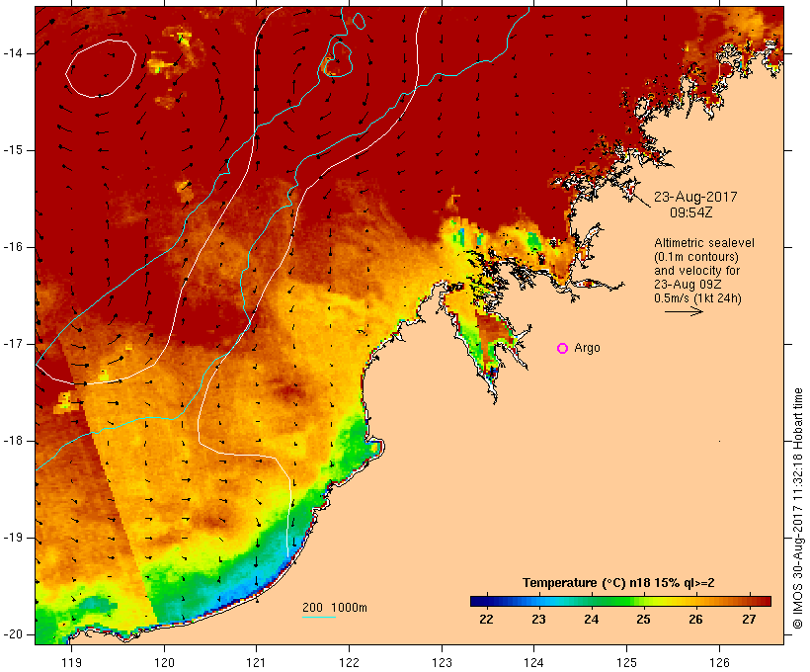
Task: Click the '(0.1m contours)' legend text
Action: [x=696, y=257]
